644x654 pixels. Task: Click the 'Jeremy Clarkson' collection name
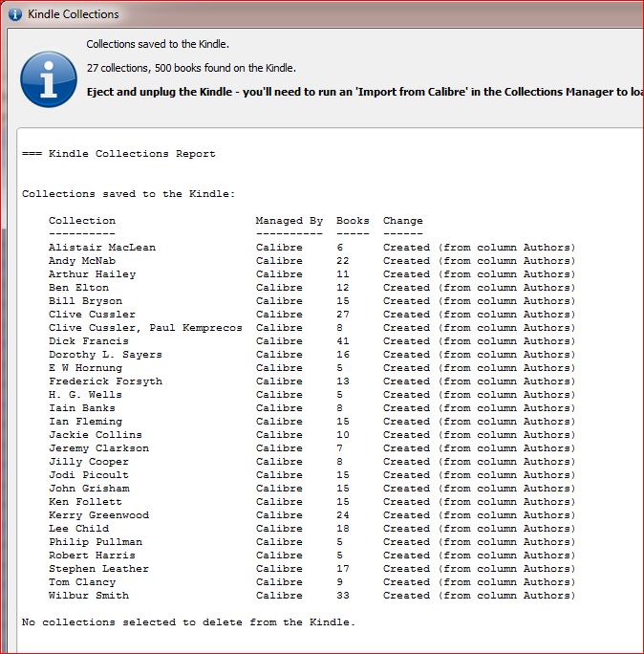tap(98, 448)
